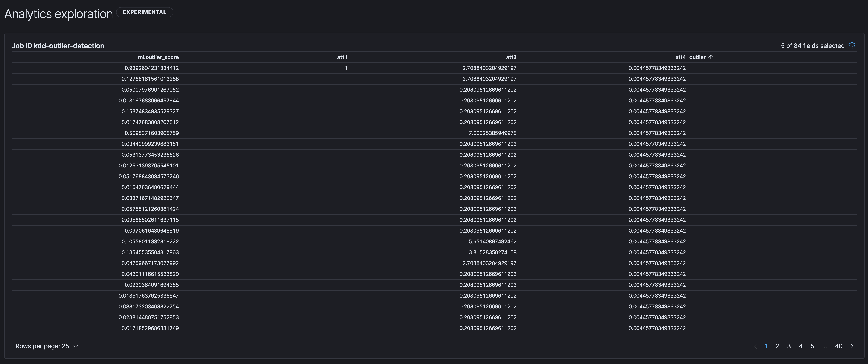Open the columns settings gear icon

click(852, 46)
